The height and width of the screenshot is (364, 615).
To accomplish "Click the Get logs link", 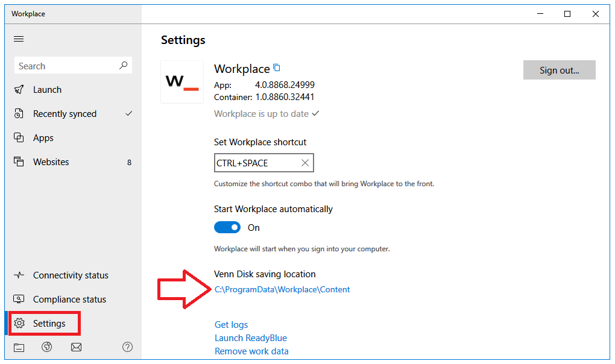I will coord(231,325).
